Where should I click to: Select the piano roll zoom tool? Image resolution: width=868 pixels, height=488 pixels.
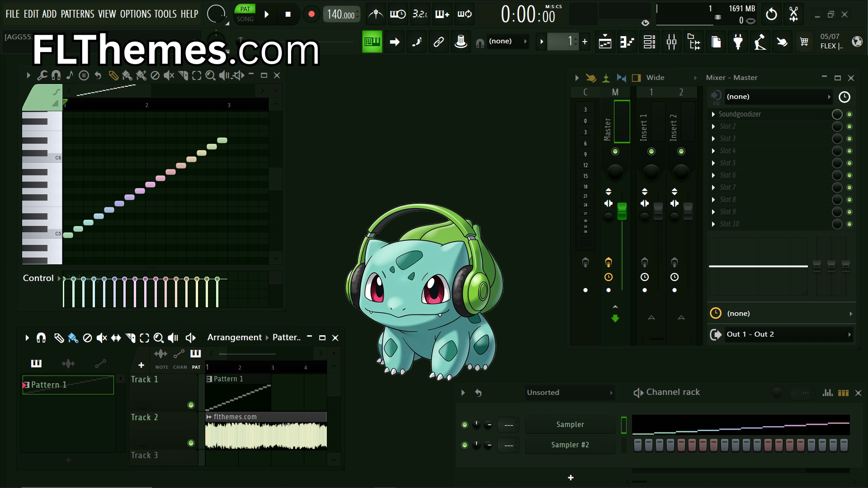coord(210,75)
